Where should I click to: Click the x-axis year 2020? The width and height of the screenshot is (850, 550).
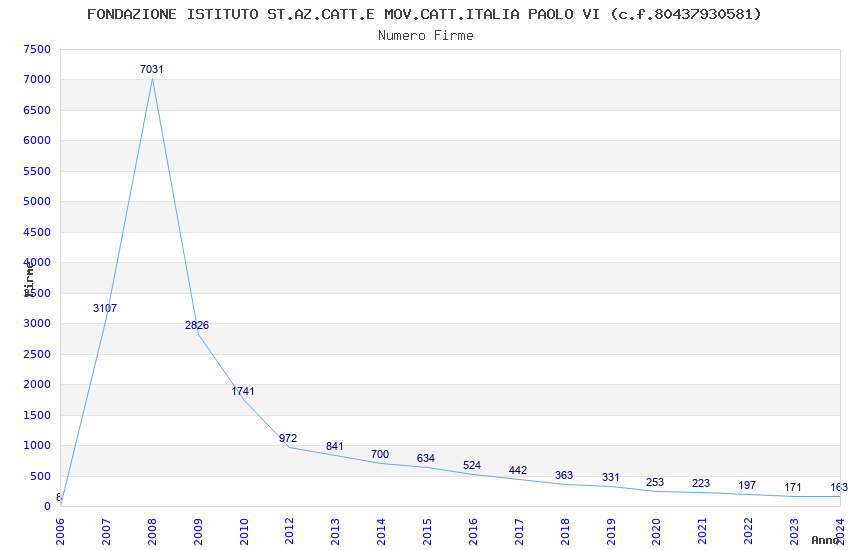(656, 531)
